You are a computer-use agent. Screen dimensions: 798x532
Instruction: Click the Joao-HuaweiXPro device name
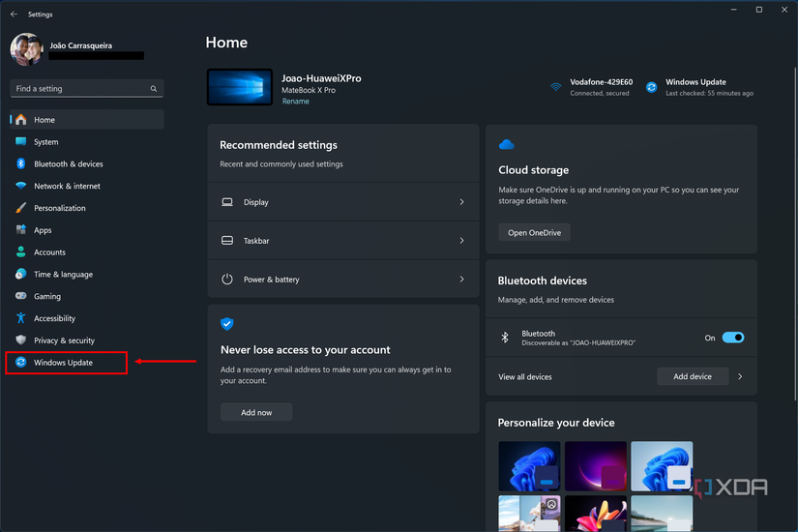[x=322, y=78]
